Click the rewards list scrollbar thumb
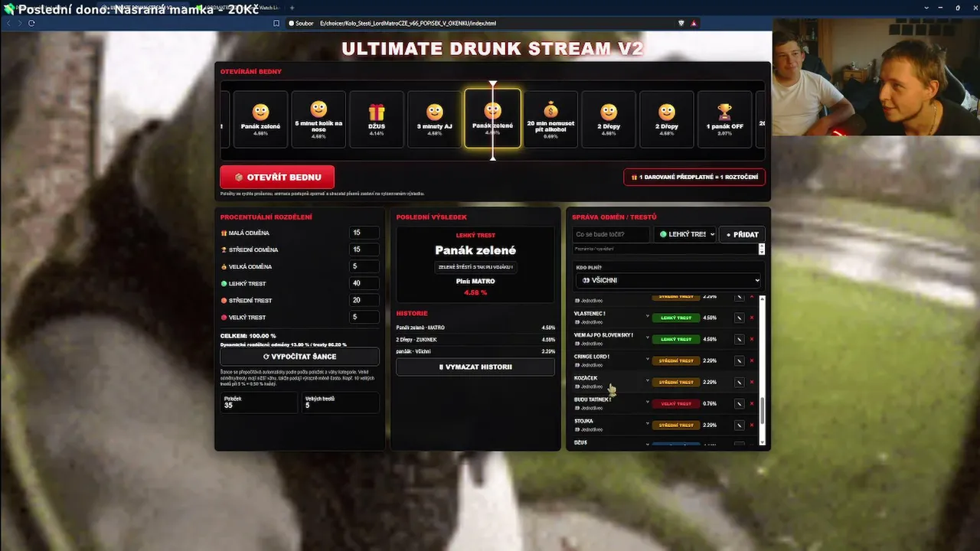 [x=762, y=412]
